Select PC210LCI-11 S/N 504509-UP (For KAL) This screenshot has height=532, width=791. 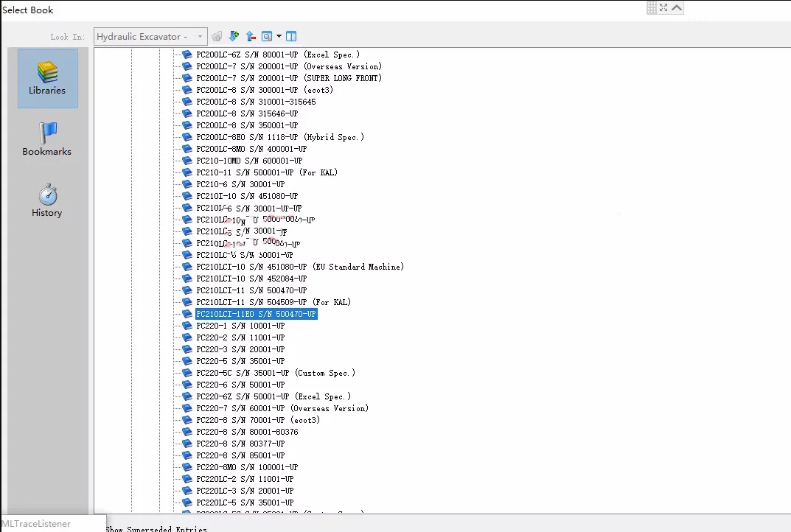click(x=273, y=302)
